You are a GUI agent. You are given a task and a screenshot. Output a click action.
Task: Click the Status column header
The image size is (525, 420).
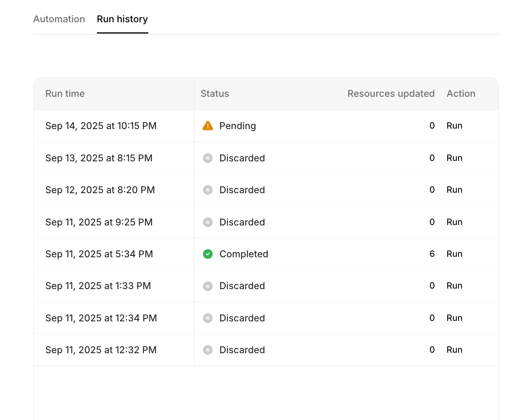click(215, 94)
